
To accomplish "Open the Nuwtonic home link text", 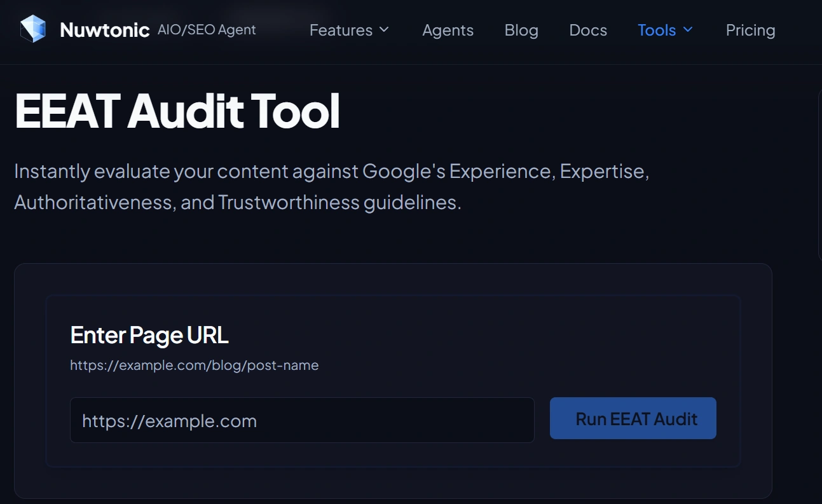I will 105,30.
